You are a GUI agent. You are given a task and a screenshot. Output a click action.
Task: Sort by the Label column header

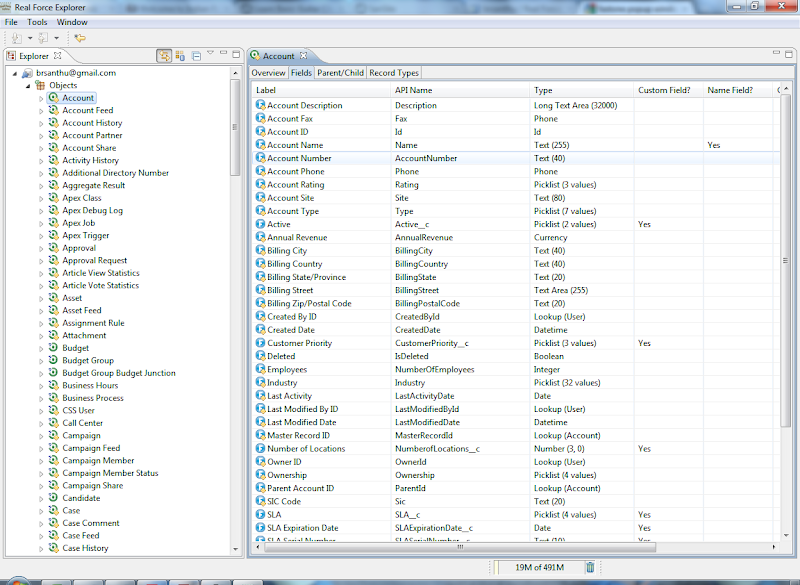coord(321,90)
